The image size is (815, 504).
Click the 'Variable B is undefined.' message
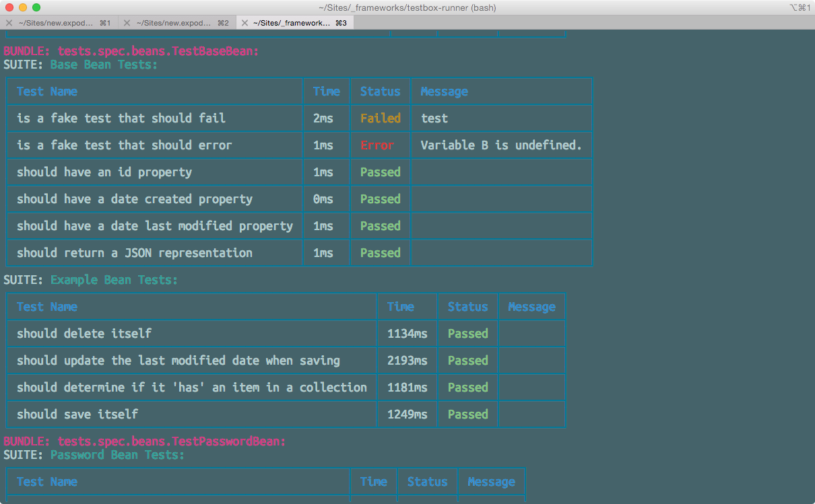pyautogui.click(x=500, y=145)
